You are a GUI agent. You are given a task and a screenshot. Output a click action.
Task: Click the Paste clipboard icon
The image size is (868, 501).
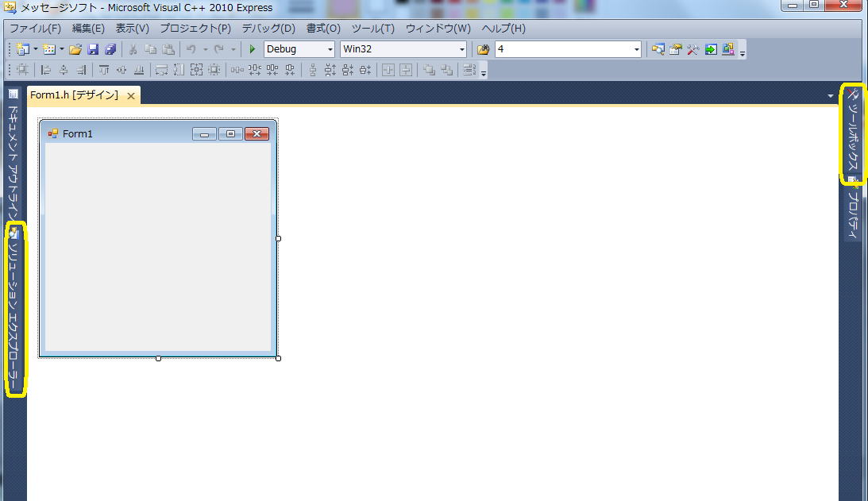coord(168,49)
